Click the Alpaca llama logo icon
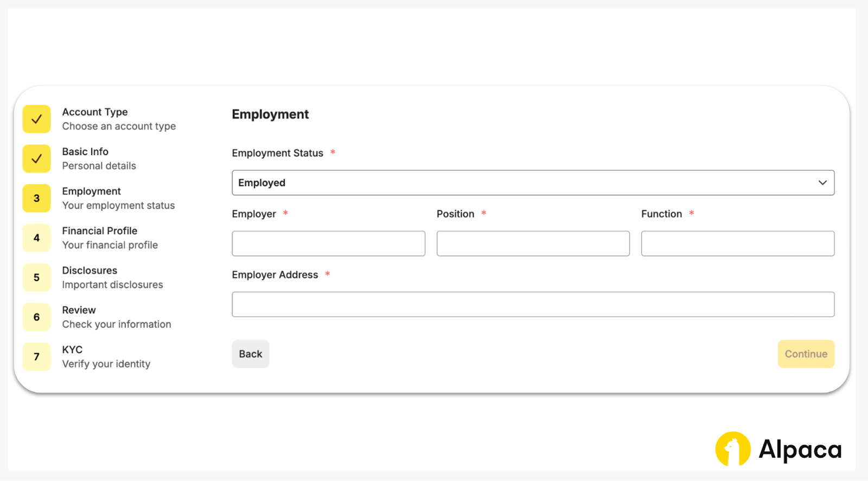 click(732, 449)
